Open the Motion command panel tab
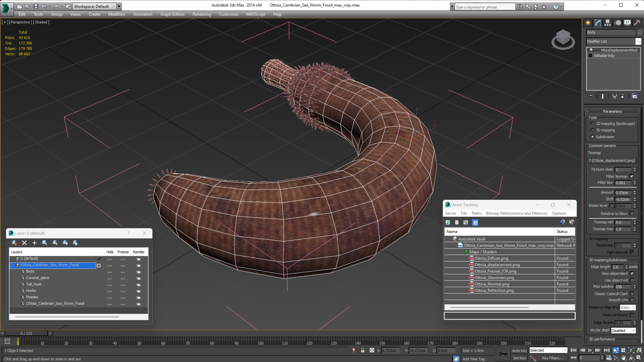 (x=618, y=23)
